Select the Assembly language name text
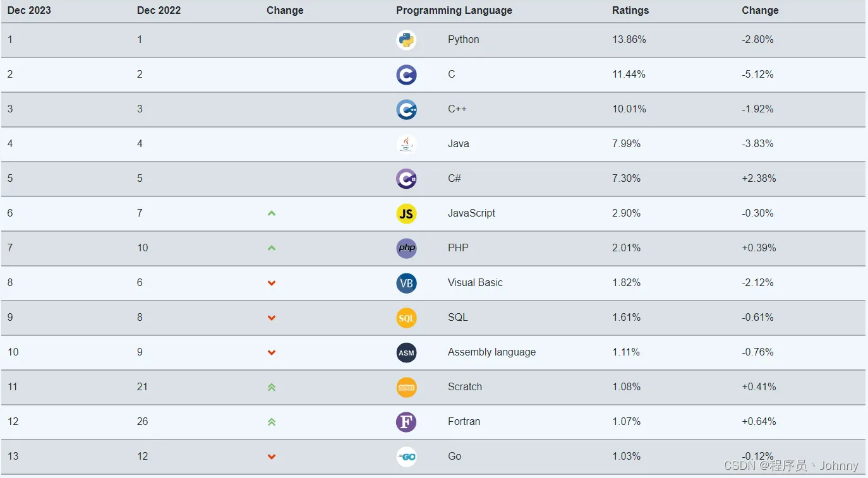 [x=491, y=352]
